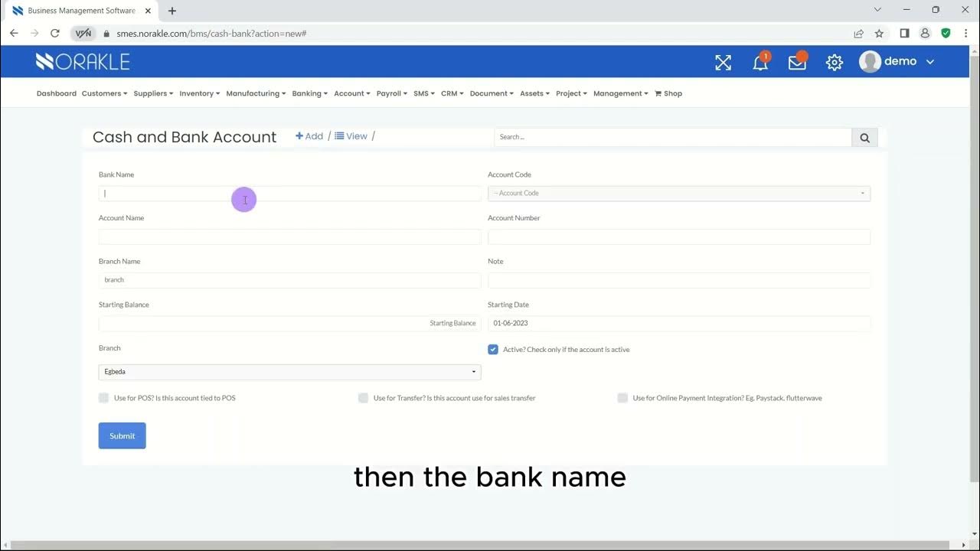980x551 pixels.
Task: Go back with browser back arrow
Action: (14, 34)
